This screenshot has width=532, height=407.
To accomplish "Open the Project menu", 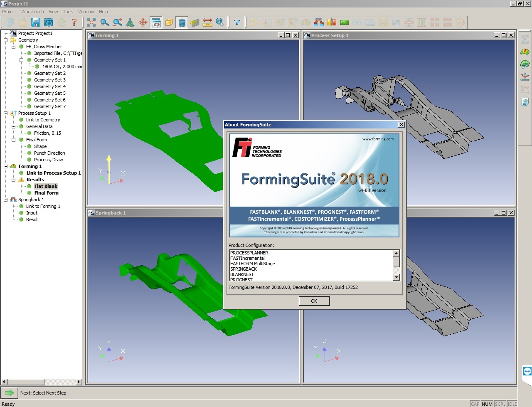I will click(x=9, y=12).
